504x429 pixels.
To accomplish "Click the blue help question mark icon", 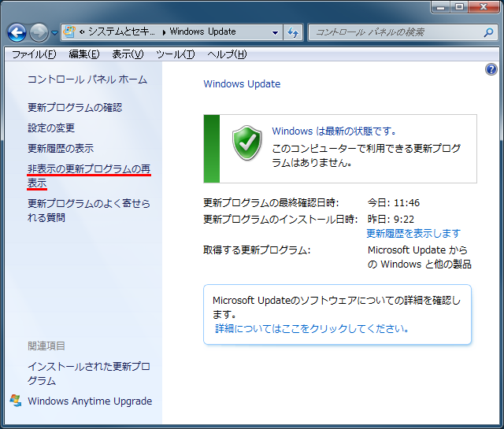I will 491,70.
